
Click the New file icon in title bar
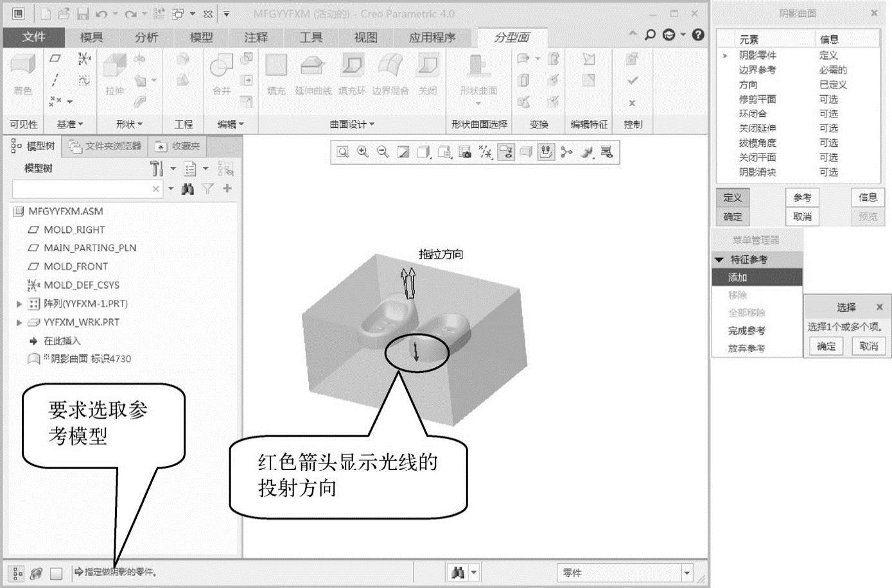[46, 13]
